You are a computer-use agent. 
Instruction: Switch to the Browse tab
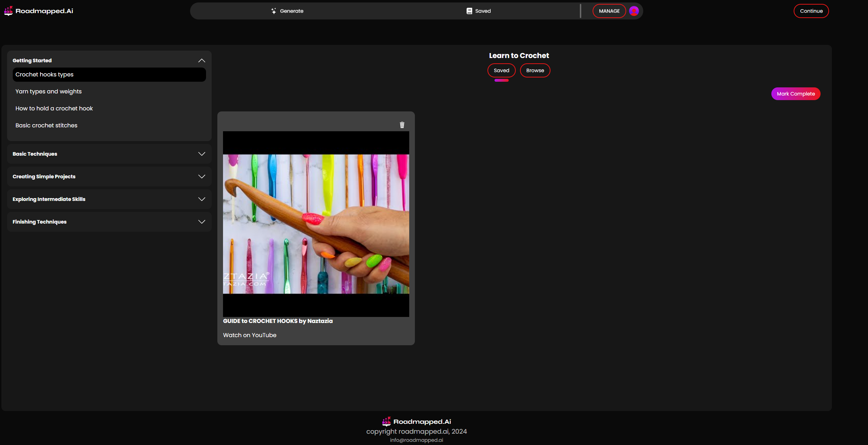[535, 70]
